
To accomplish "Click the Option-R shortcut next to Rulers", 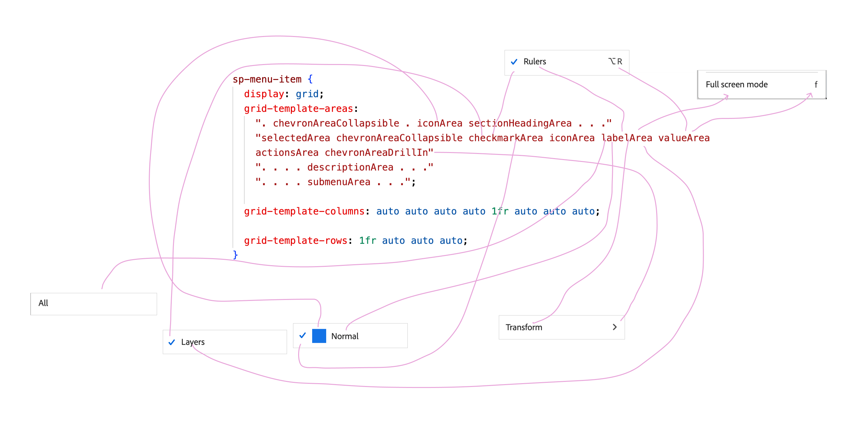I will coord(615,62).
